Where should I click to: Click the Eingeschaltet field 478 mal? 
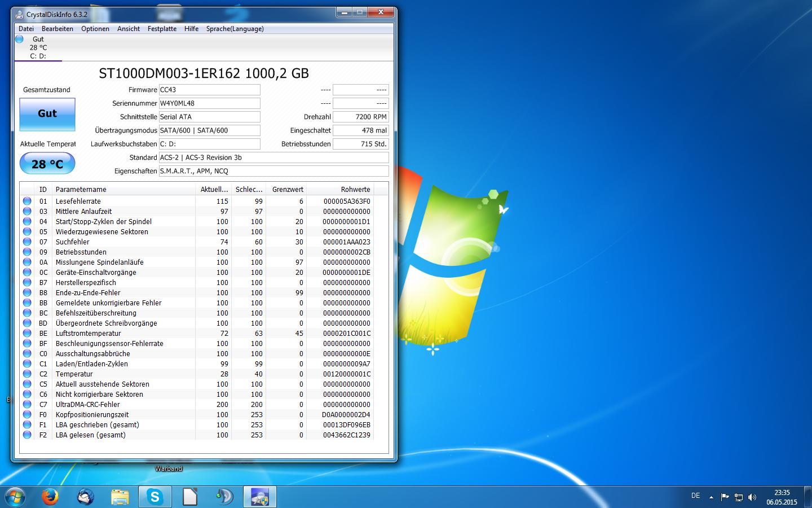pyautogui.click(x=360, y=130)
